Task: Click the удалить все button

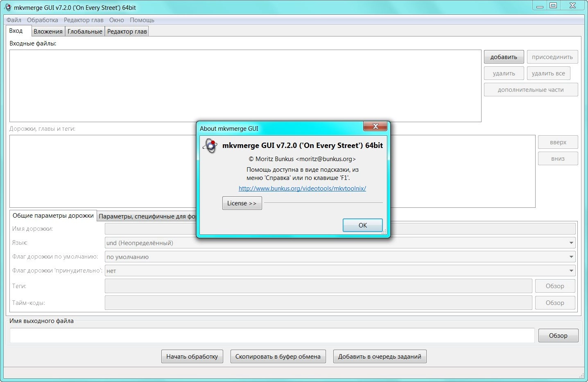Action: click(548, 73)
